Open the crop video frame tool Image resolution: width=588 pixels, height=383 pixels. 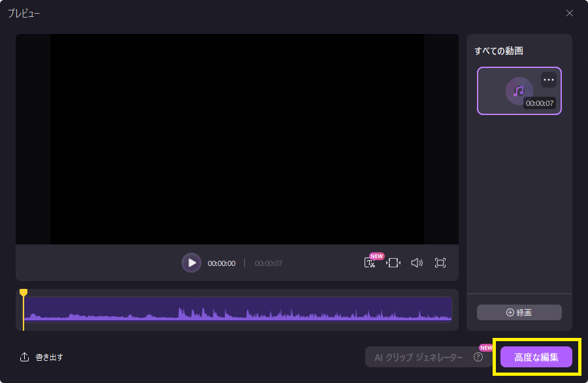click(393, 263)
